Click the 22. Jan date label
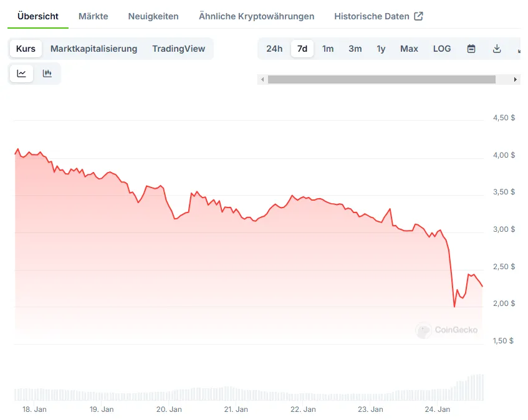The height and width of the screenshot is (420, 528). (x=303, y=409)
